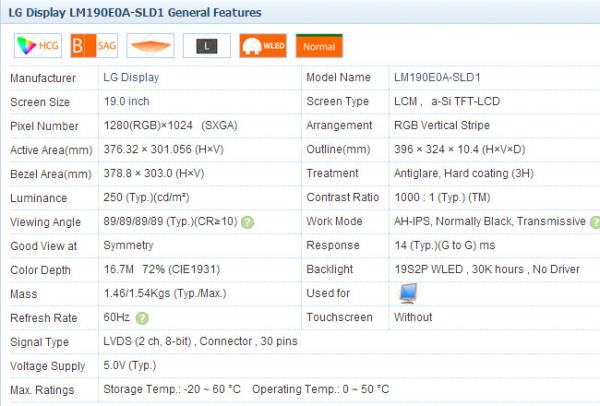Click the 19.0 inch screen size value
600x406 pixels.
[126, 101]
